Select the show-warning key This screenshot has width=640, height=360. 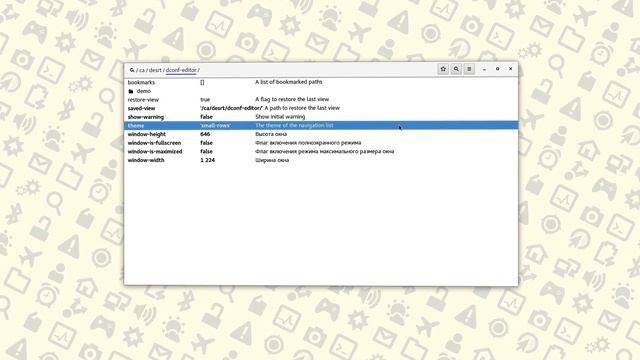tap(321, 117)
